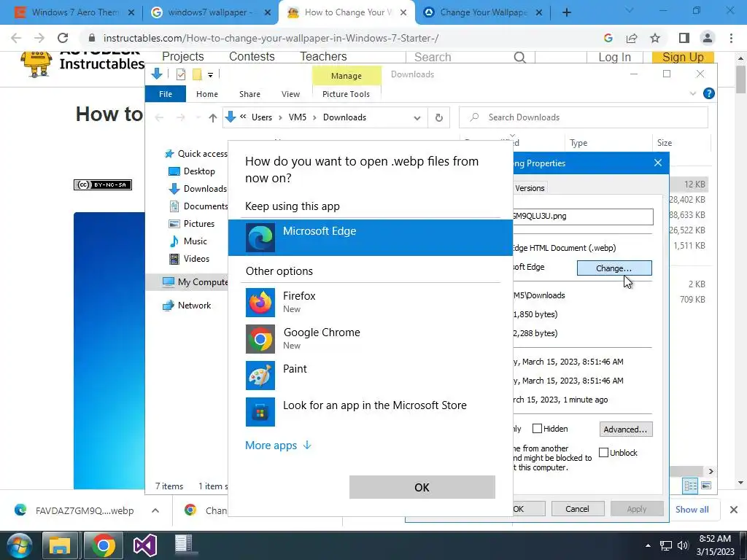Tick the Unblock checkbox
The image size is (747, 560).
(603, 452)
